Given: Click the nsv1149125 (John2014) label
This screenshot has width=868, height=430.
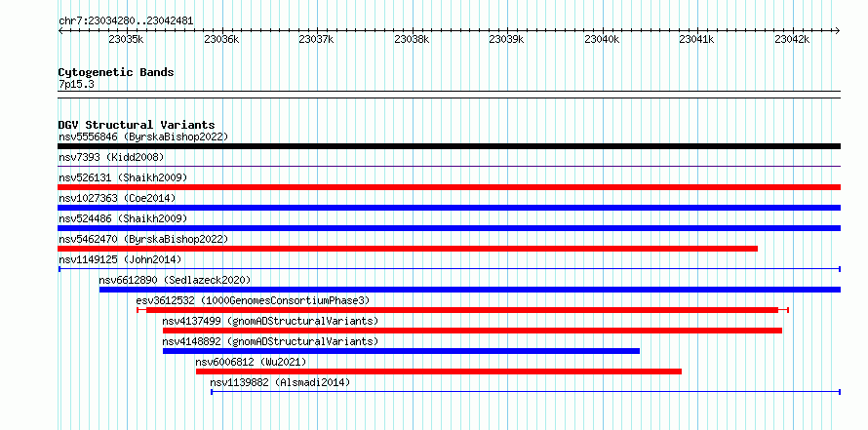Looking at the screenshot, I should point(120,259).
